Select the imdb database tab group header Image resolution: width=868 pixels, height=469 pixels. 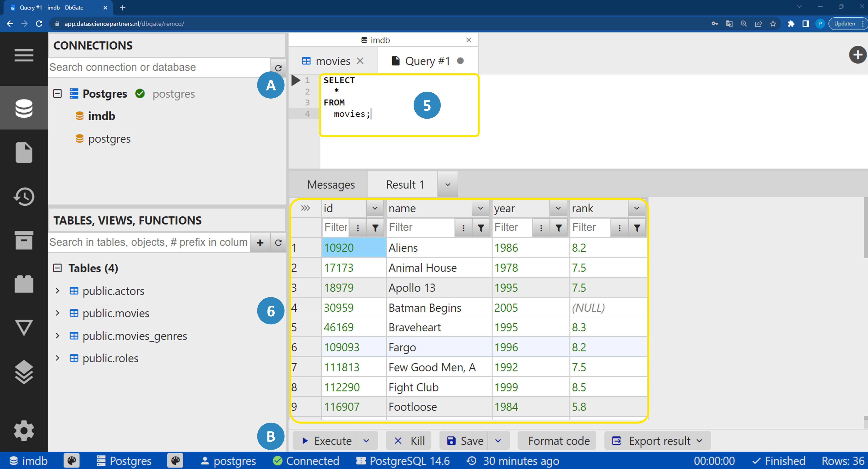[375, 40]
